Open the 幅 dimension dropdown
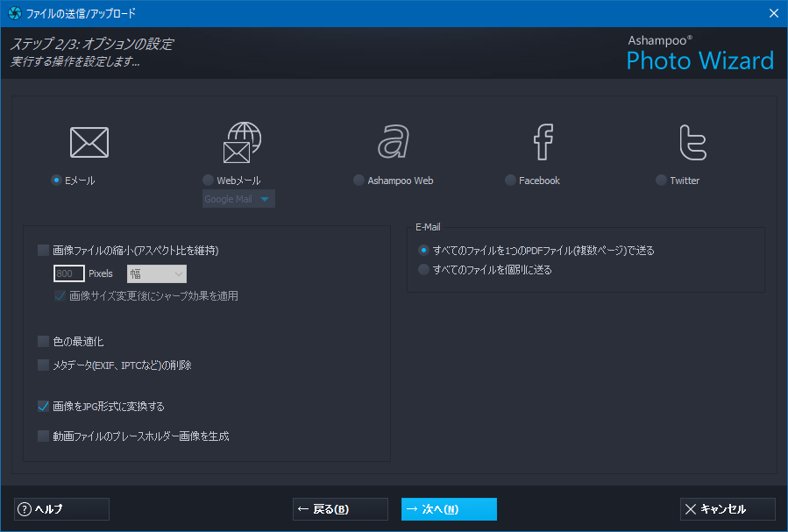 (157, 273)
